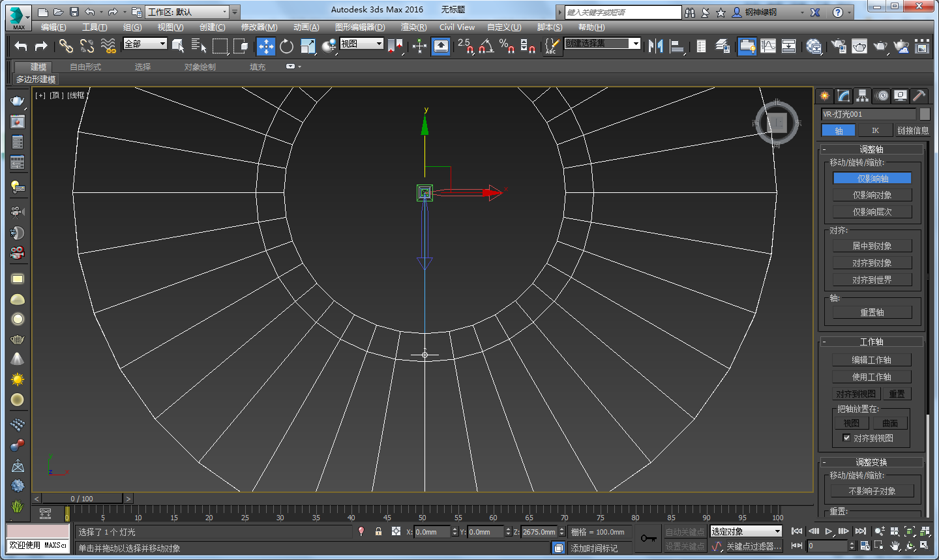
Task: Activate the Select and Scale tool
Action: coord(308,46)
